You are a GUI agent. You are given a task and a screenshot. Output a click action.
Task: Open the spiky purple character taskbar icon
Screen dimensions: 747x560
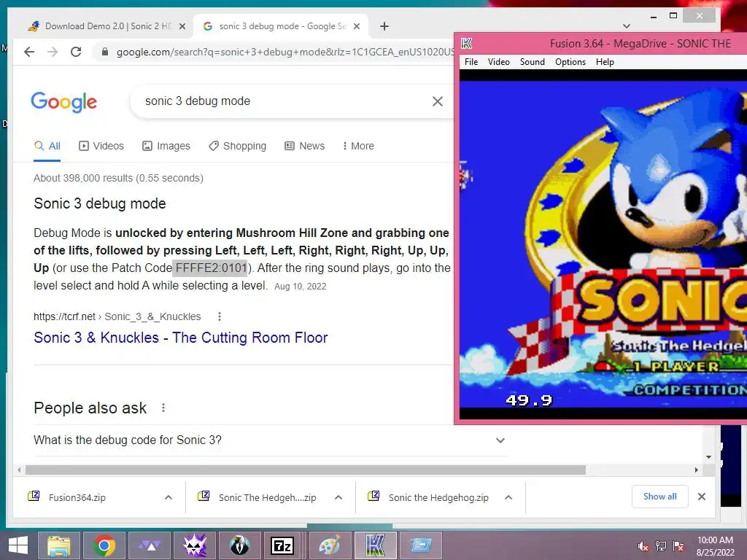coord(194,545)
